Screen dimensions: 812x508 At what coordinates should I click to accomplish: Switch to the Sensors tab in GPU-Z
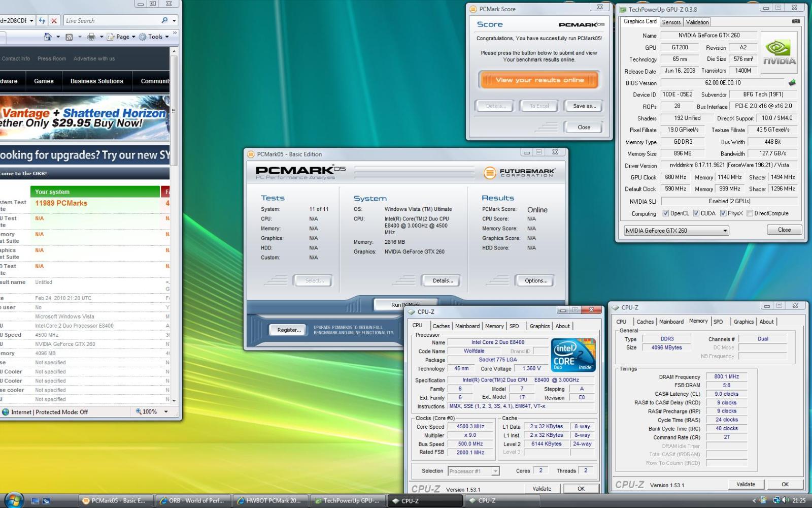671,22
